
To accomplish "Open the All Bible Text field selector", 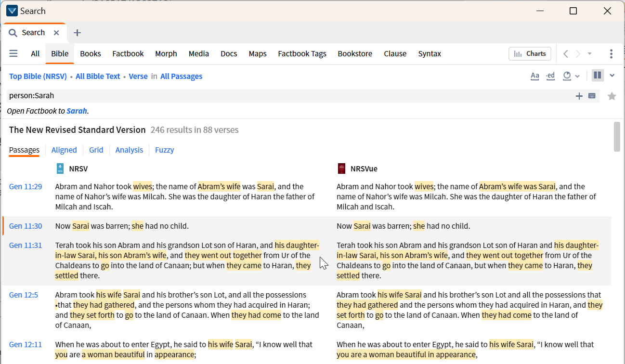I will pyautogui.click(x=98, y=76).
